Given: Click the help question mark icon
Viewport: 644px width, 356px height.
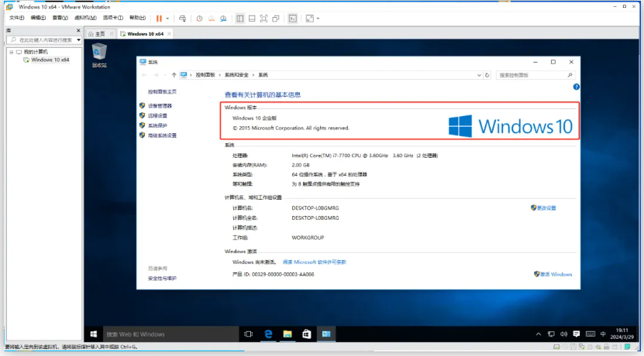Looking at the screenshot, I should click(x=577, y=87).
